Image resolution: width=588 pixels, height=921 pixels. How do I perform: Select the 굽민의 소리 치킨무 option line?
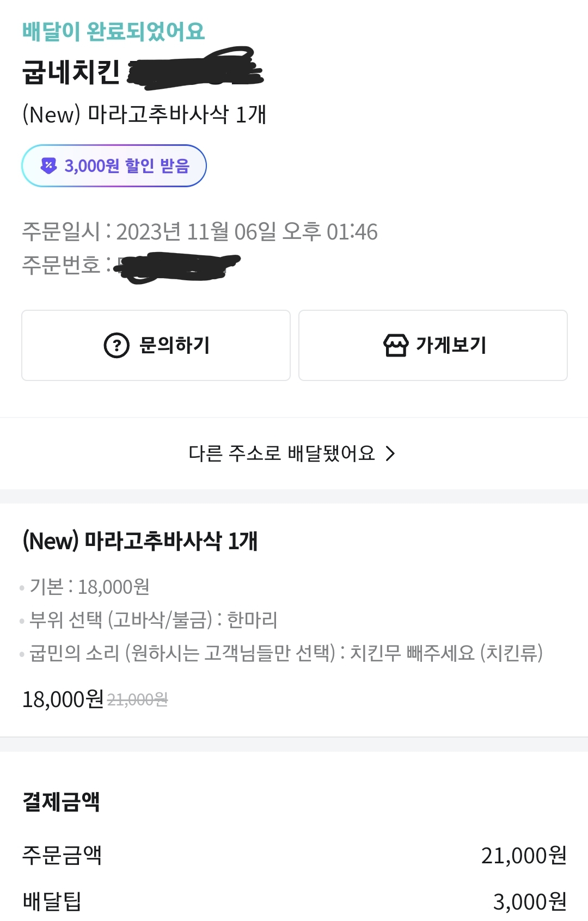[x=285, y=653]
